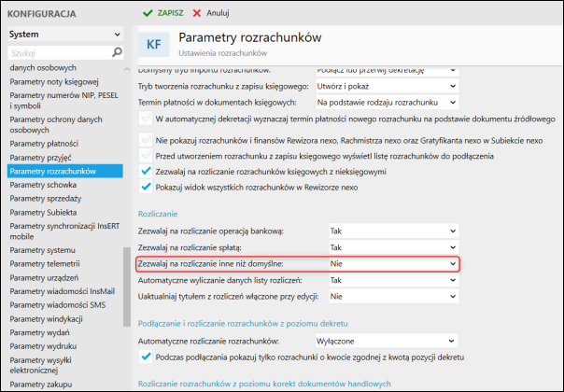Click the green ZAPISZ checkmark icon
Viewport: 564px width, 392px height.
tap(148, 14)
